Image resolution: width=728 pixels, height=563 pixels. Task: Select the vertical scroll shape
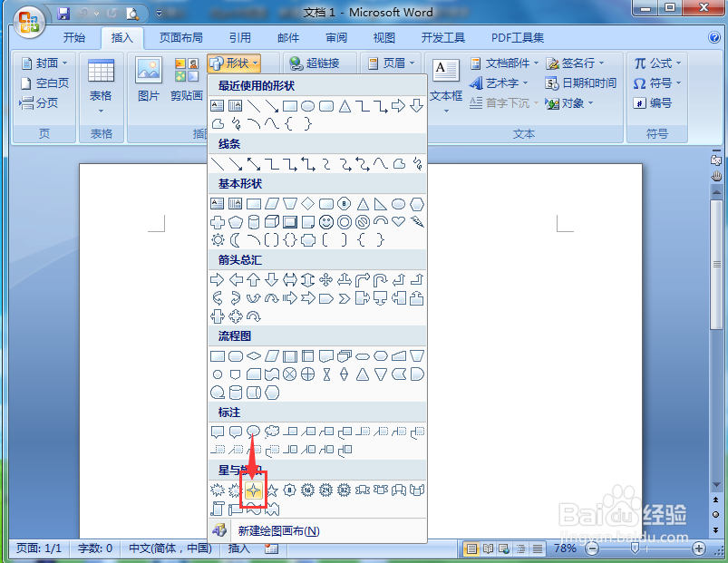point(218,509)
